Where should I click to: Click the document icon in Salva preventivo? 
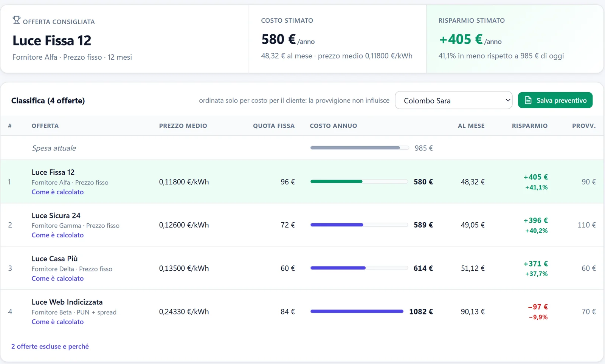528,101
